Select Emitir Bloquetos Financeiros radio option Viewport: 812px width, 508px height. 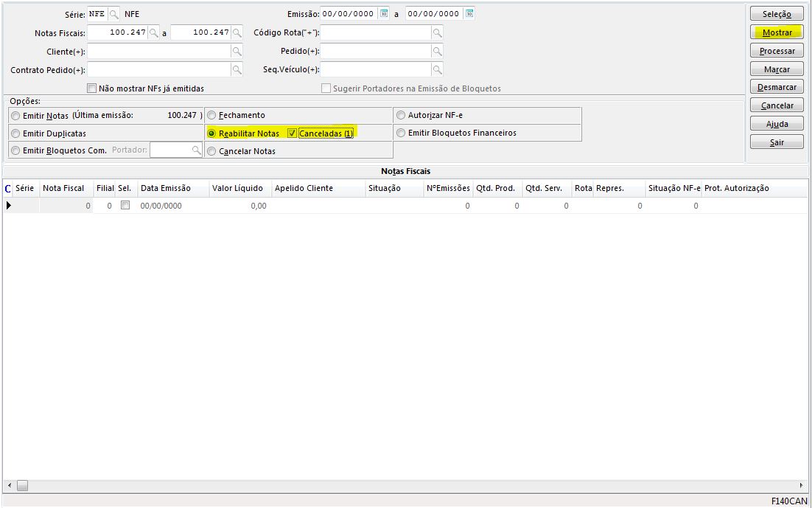click(400, 133)
